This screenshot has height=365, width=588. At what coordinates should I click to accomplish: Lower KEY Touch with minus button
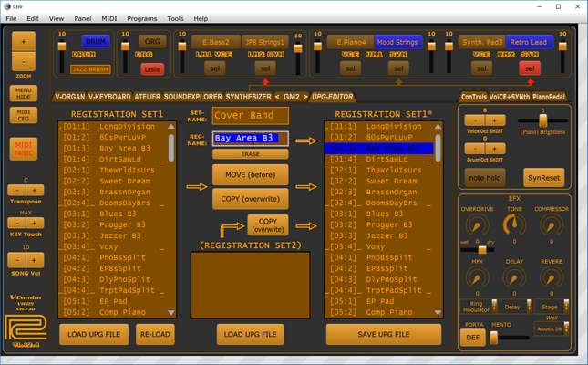pos(17,223)
